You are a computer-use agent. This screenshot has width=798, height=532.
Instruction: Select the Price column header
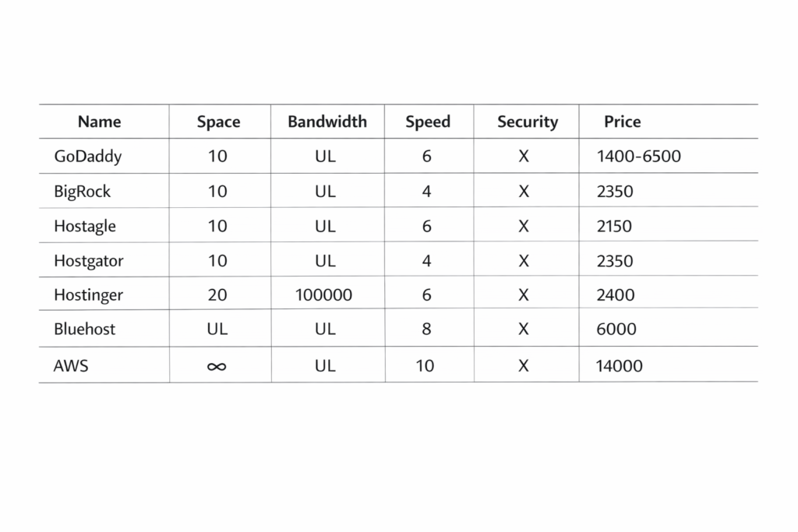coord(622,122)
